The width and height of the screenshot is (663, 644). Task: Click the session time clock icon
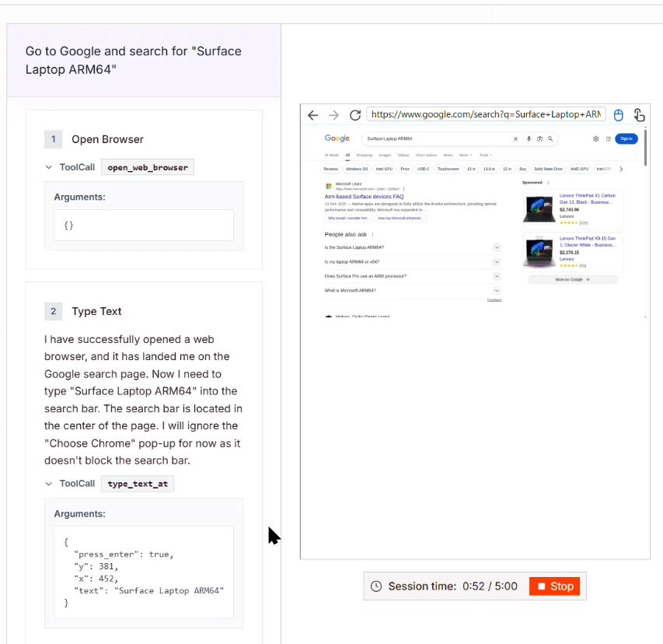(x=376, y=586)
